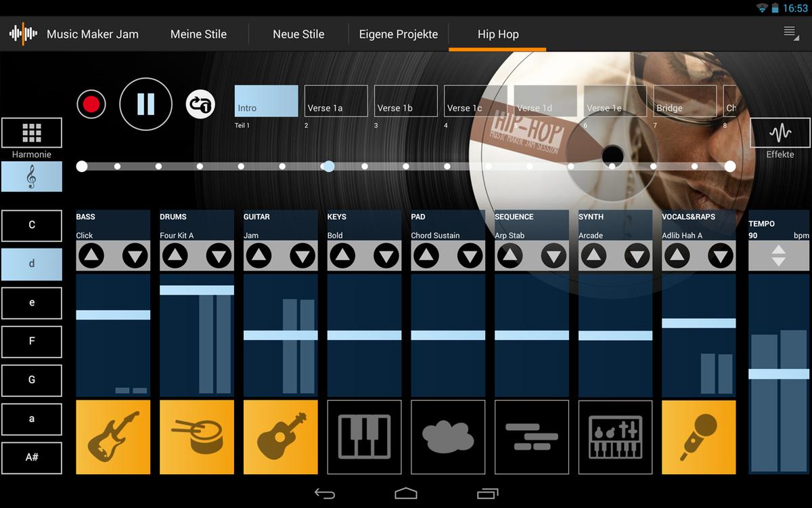Choose the e chord button

point(32,303)
